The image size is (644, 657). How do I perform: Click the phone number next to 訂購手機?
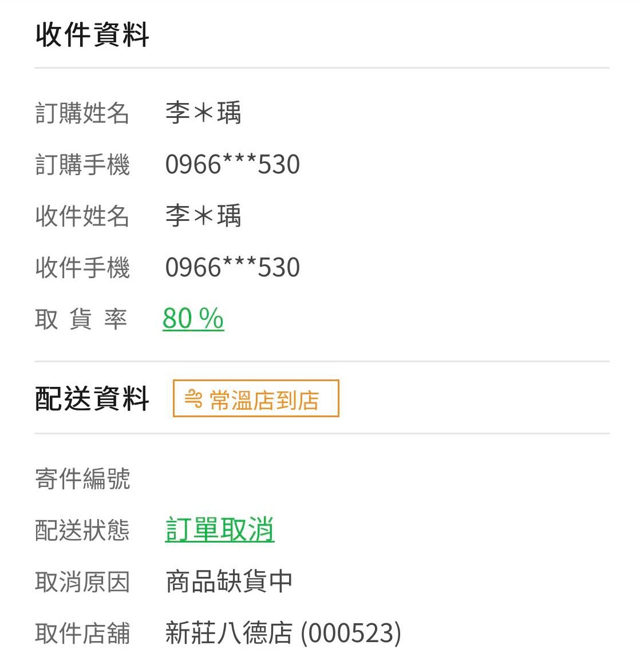(232, 164)
